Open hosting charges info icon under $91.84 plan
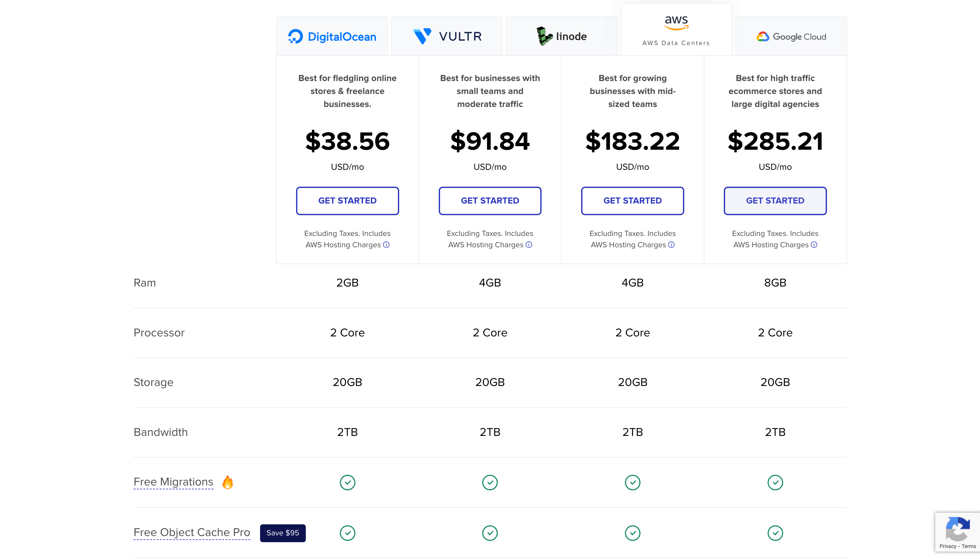980x560 pixels. (529, 245)
